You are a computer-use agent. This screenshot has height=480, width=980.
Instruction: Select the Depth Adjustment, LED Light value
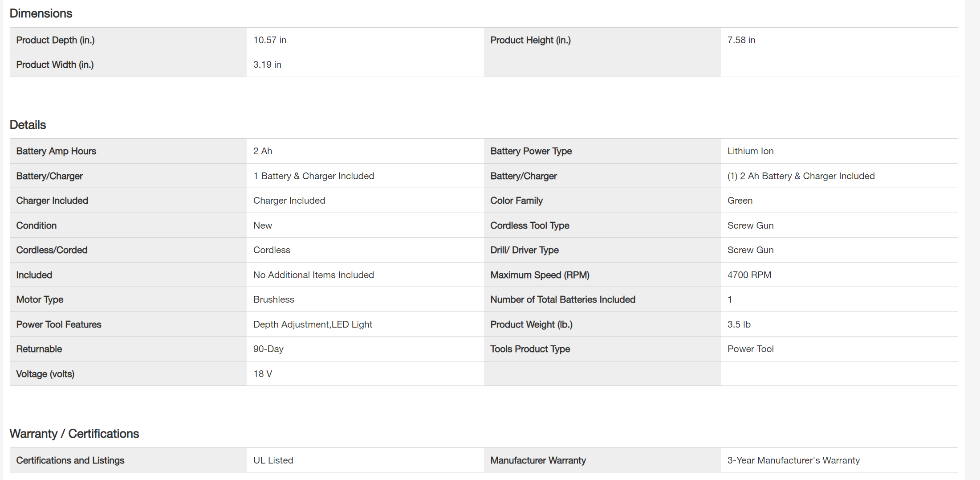[x=313, y=324]
